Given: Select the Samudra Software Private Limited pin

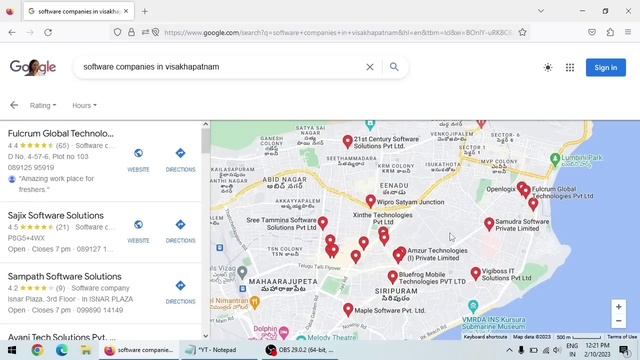Looking at the screenshot, I should point(489,223).
